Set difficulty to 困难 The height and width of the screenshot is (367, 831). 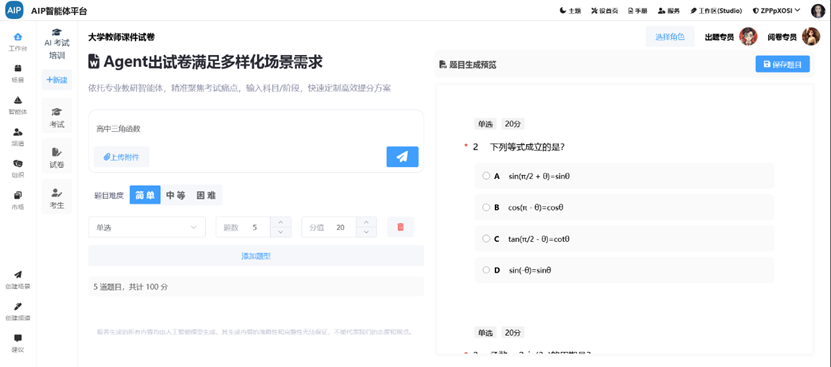206,195
